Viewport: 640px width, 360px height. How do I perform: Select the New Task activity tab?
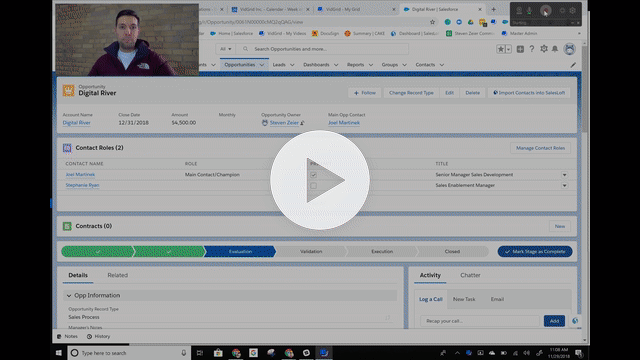[x=464, y=299]
